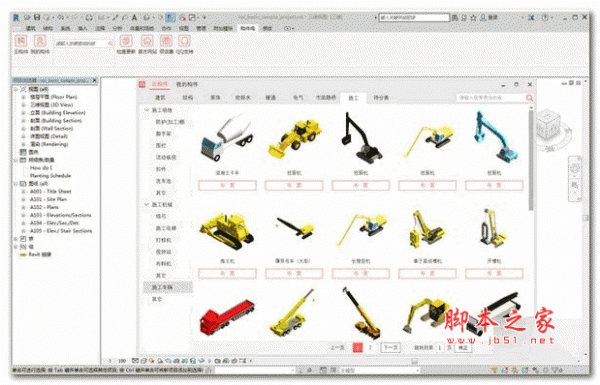Click the steering wheel icon on the navigation bar
The height and width of the screenshot is (385, 600).
(x=575, y=168)
